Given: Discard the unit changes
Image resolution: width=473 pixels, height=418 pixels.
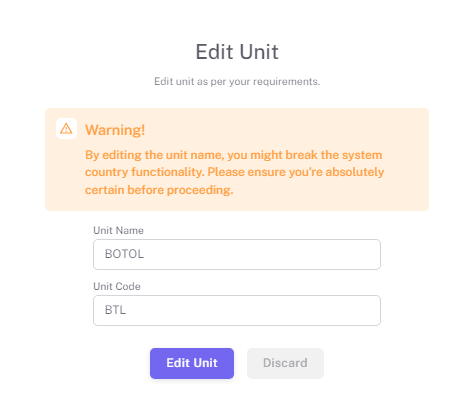Looking at the screenshot, I should pos(285,363).
